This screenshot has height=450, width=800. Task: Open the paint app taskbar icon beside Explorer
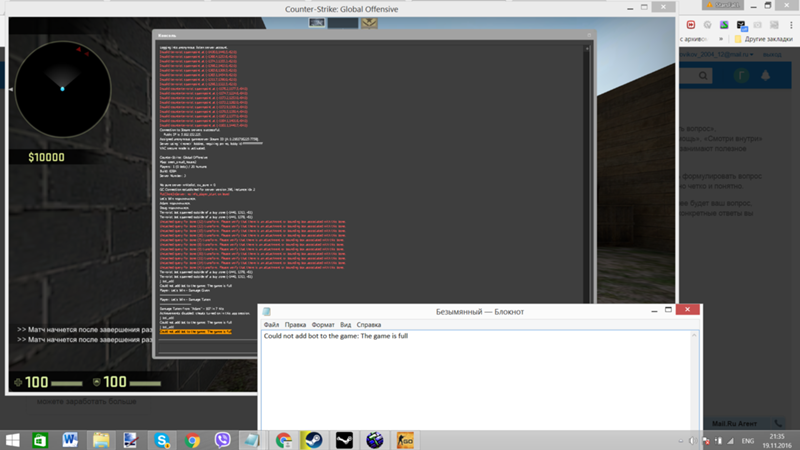pos(131,440)
